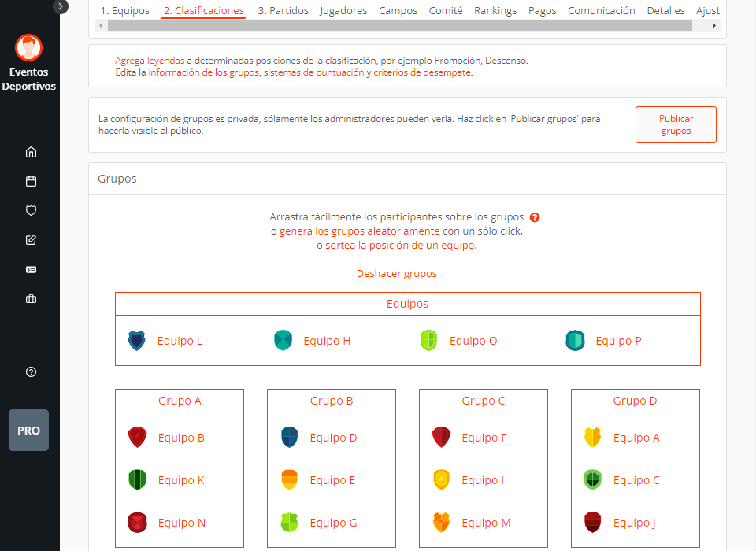Click the Eventos Deportivos logo icon
This screenshot has width=756, height=551.
pos(29,48)
